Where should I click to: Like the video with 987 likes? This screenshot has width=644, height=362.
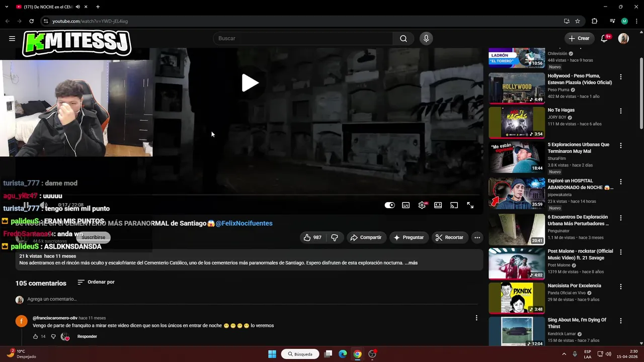coord(312,237)
